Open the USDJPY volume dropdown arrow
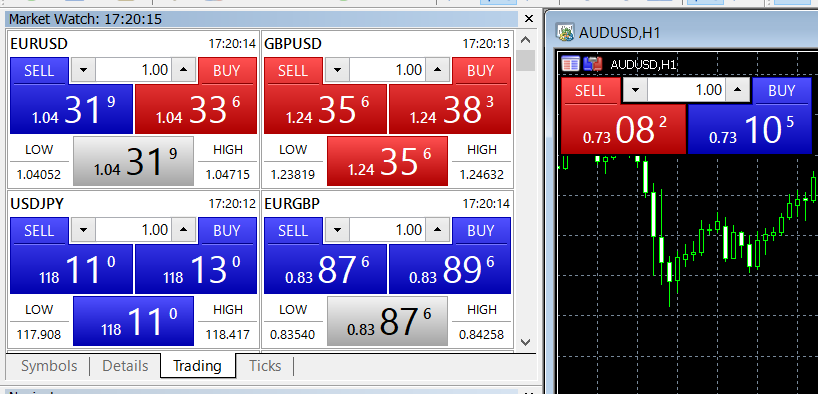This screenshot has width=818, height=394. [x=83, y=230]
